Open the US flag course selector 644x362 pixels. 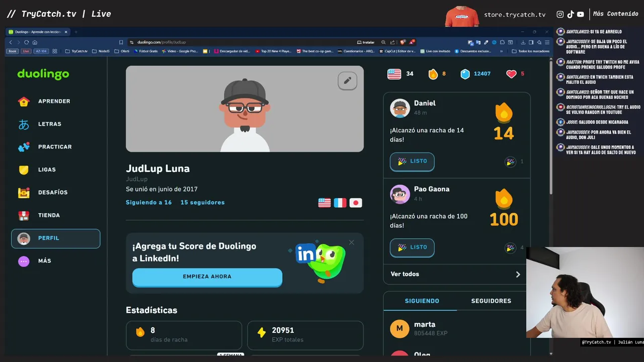point(394,74)
